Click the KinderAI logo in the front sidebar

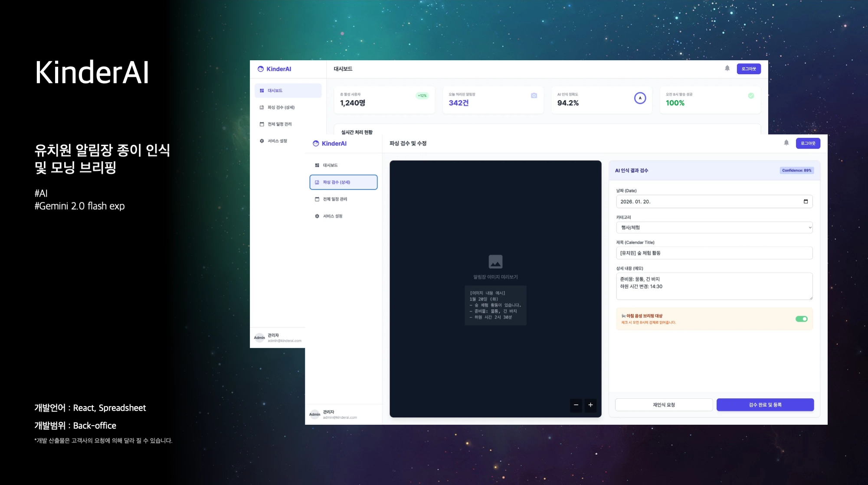330,143
